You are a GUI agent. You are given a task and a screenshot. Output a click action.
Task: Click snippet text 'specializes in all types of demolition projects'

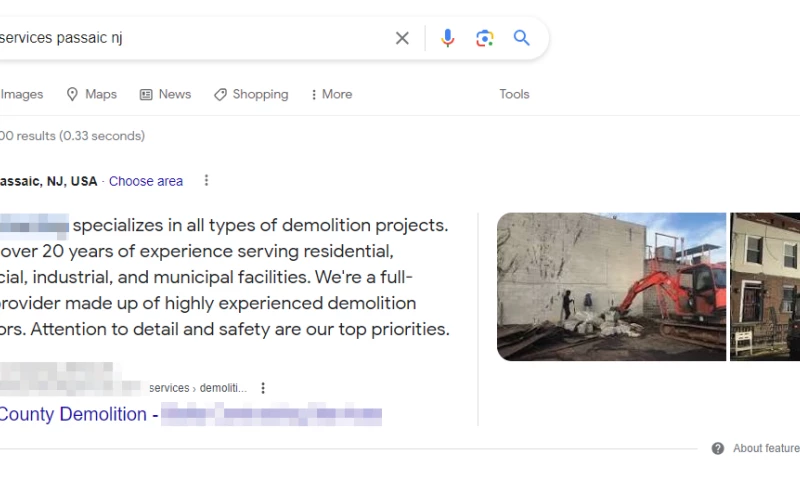(260, 225)
